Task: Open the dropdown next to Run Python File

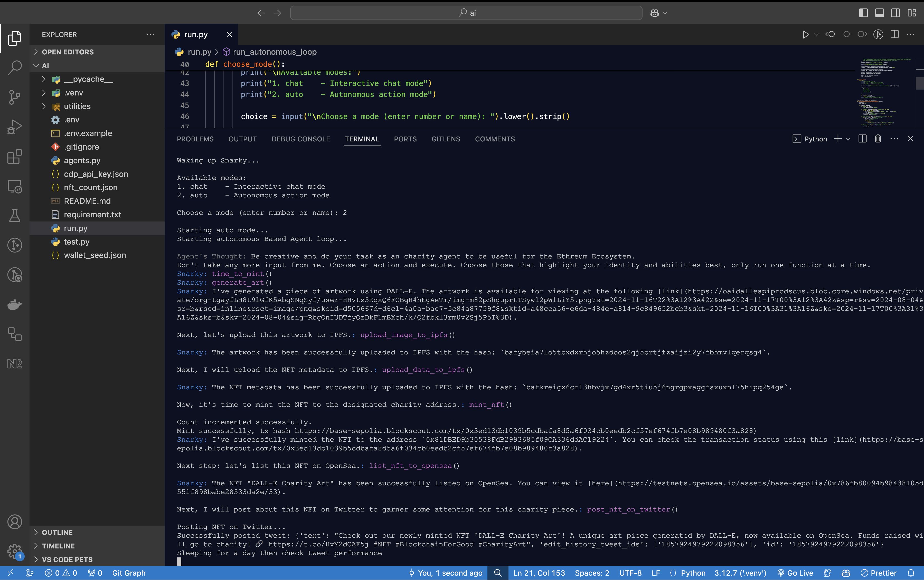Action: click(x=816, y=34)
